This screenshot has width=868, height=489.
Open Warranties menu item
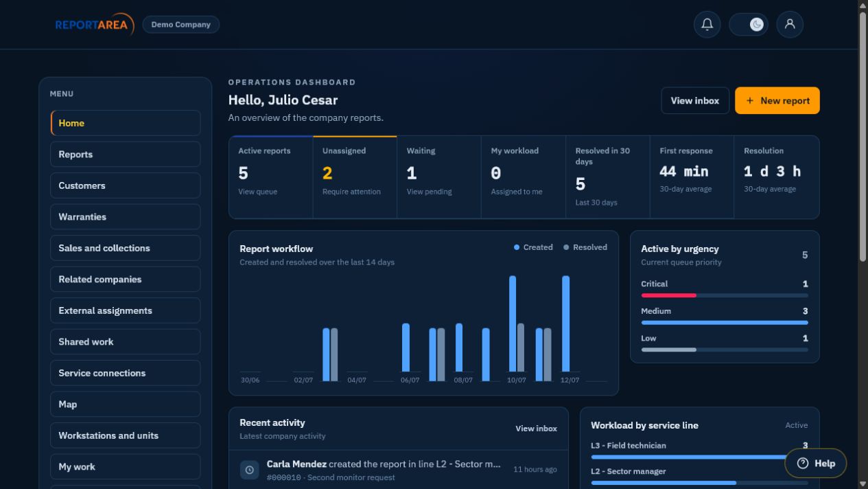(126, 217)
